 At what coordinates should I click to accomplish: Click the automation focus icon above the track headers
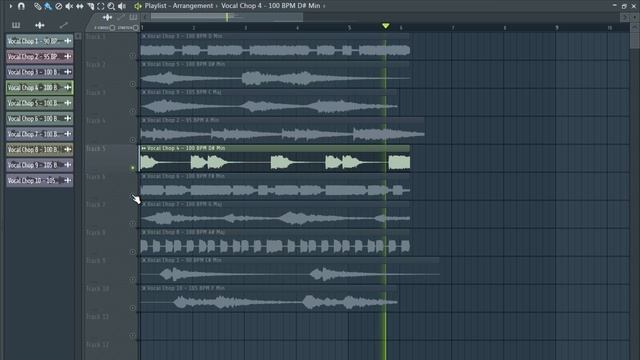[x=120, y=17]
